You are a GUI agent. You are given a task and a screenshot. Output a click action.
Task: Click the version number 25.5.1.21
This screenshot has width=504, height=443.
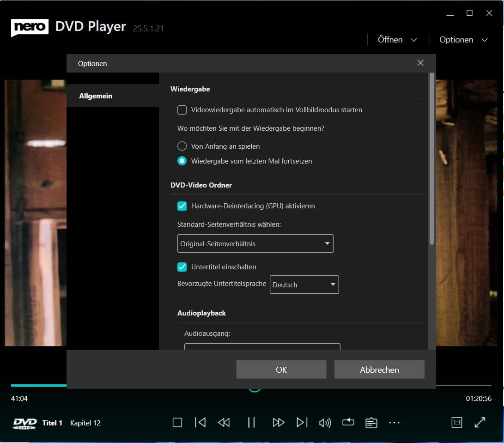coord(148,29)
